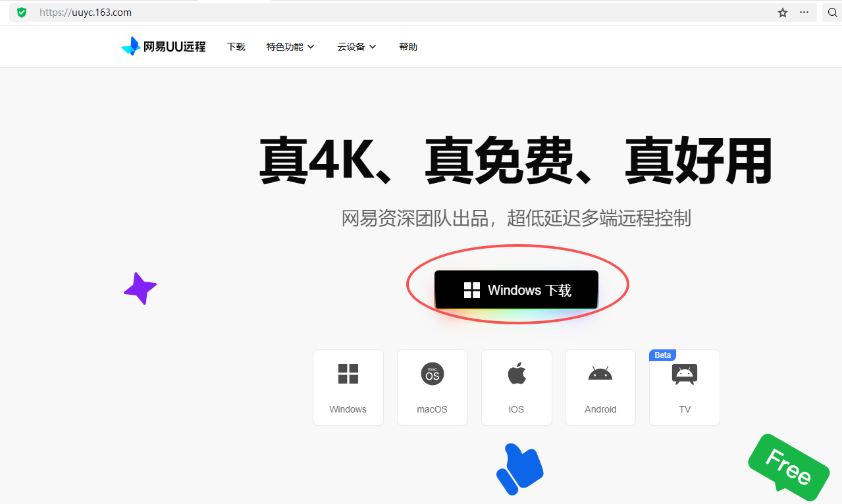Click the Beta badge on TV card
Screen dimensions: 842x504
click(663, 355)
